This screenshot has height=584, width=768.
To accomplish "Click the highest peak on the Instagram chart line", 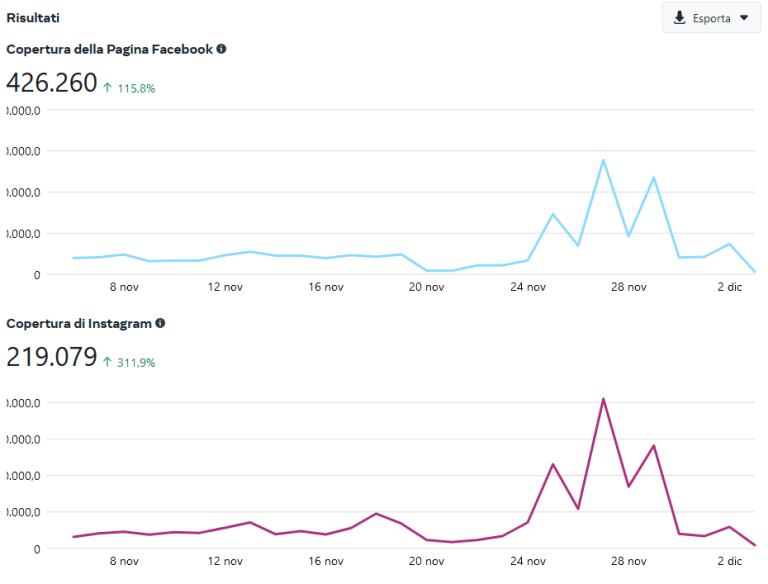I will click(x=603, y=399).
